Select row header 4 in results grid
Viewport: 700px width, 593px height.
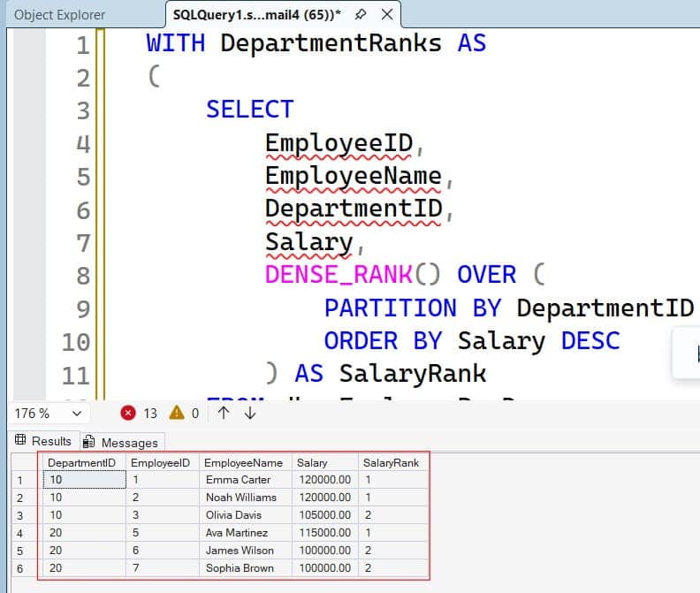tap(27, 533)
